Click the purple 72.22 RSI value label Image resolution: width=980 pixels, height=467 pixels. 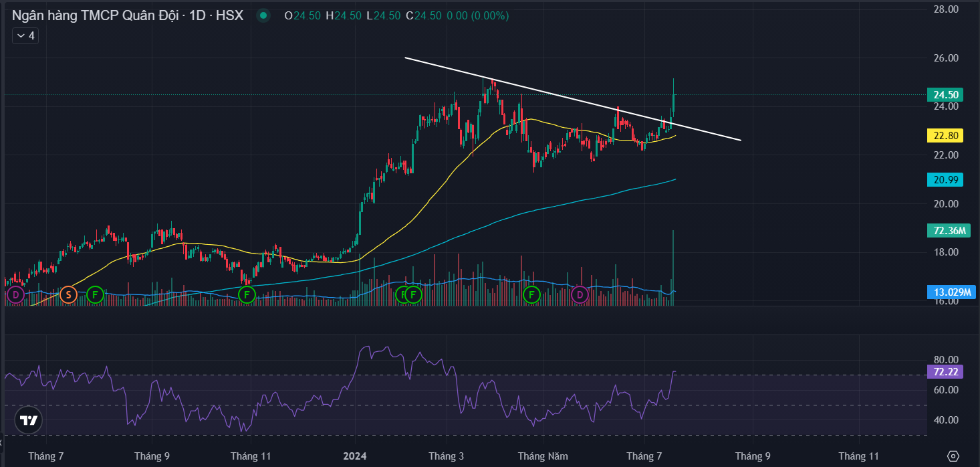point(945,371)
